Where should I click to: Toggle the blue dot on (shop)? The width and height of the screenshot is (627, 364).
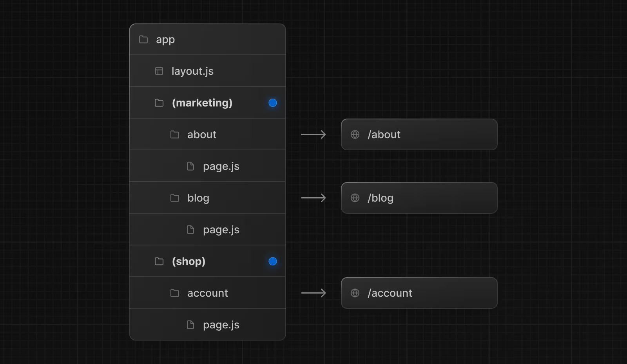[273, 261]
